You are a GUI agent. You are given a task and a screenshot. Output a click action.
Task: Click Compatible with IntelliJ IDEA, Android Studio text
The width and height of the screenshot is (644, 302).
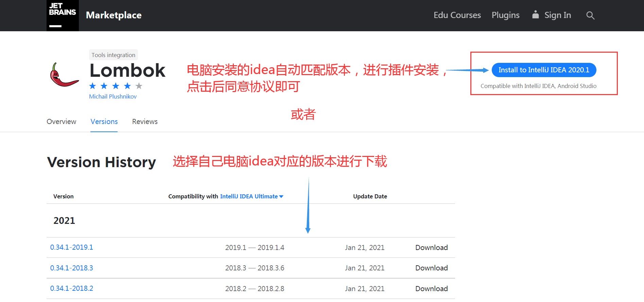539,86
